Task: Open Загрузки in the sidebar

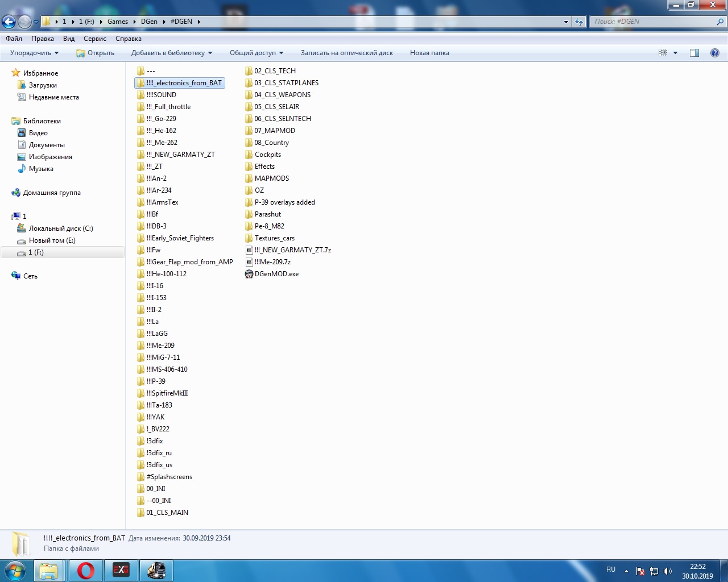Action: click(x=43, y=85)
